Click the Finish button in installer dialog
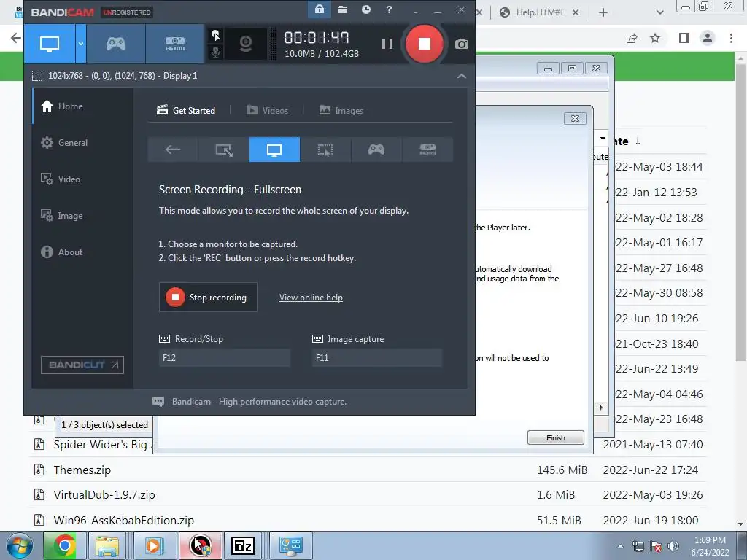 click(555, 437)
